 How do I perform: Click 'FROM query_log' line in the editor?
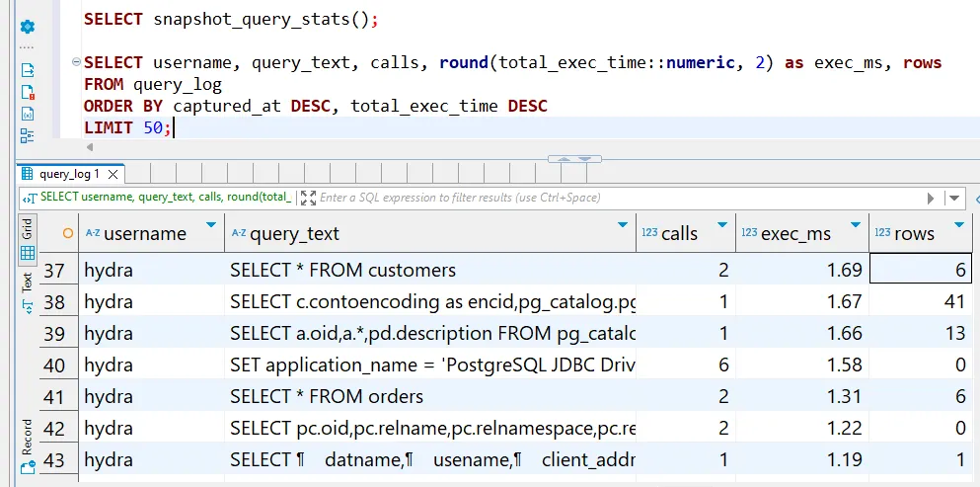pyautogui.click(x=153, y=85)
